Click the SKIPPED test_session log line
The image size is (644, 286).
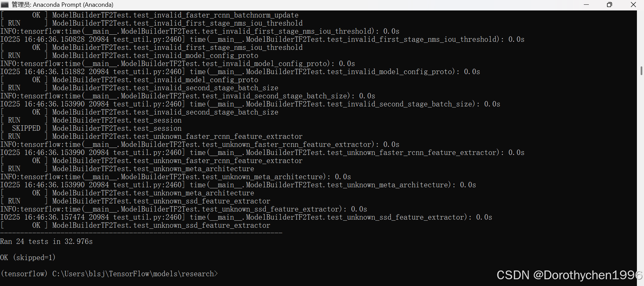91,128
